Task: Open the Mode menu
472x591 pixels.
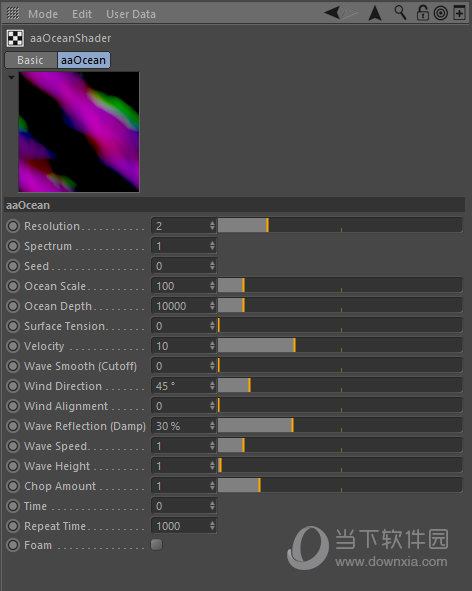Action: click(x=43, y=14)
